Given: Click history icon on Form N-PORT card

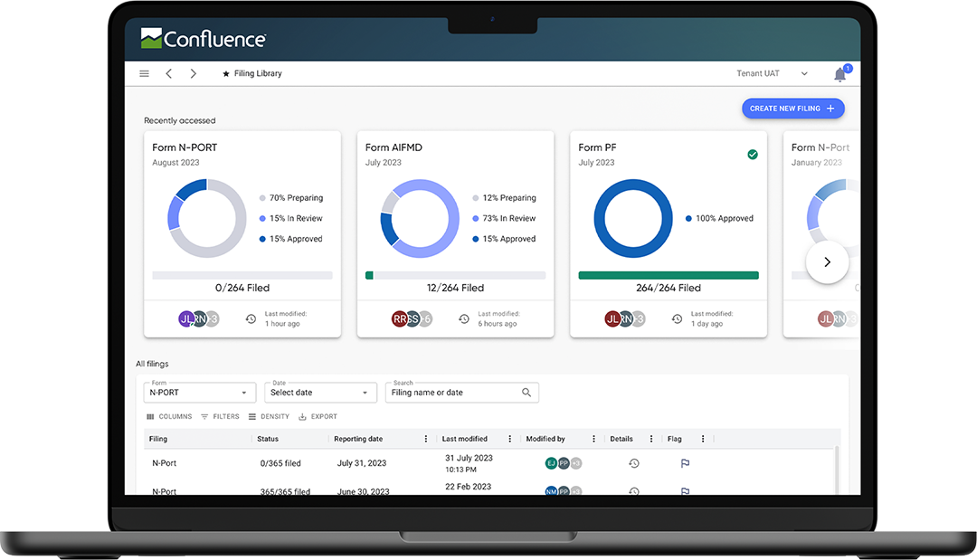Looking at the screenshot, I should (x=251, y=319).
